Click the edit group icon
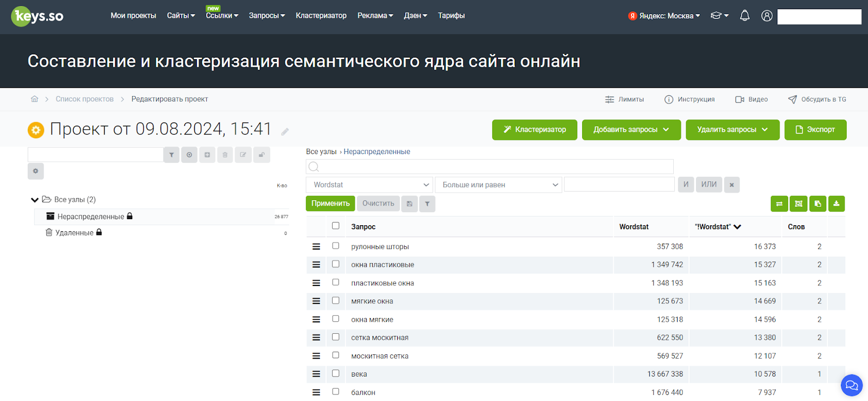 pos(243,155)
